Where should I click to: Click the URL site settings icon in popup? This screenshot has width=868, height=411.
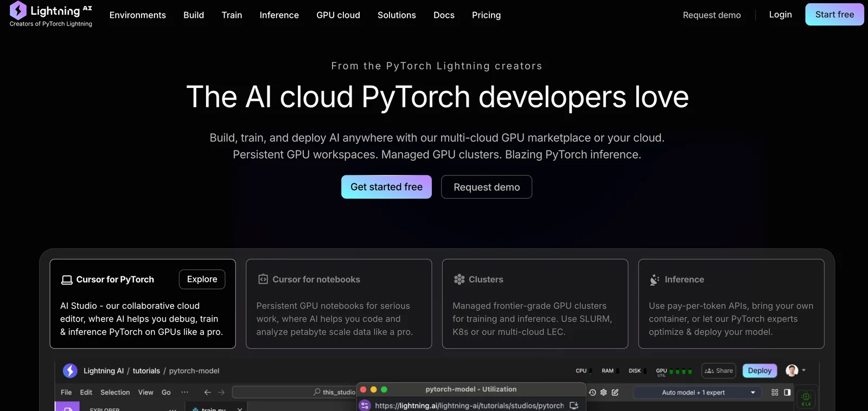365,405
